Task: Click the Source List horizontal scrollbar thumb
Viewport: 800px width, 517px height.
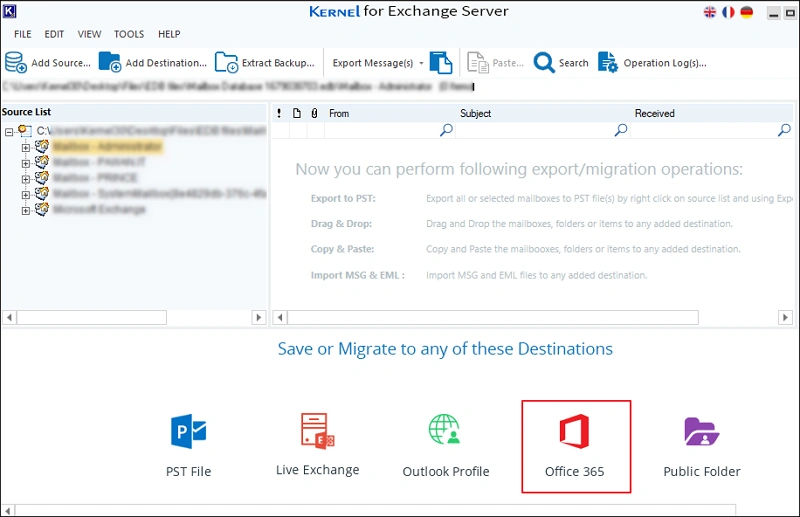Action: pyautogui.click(x=92, y=317)
